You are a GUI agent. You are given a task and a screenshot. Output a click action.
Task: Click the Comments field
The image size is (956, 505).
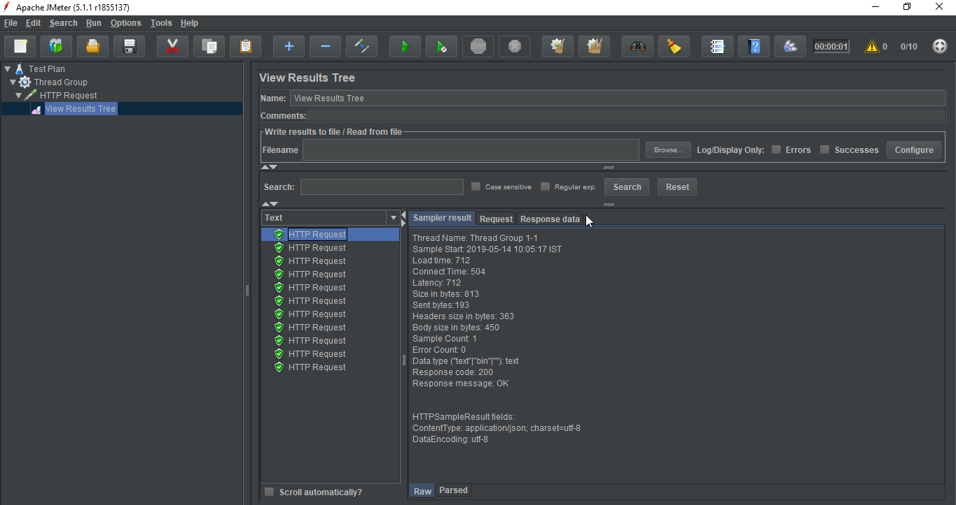[627, 116]
